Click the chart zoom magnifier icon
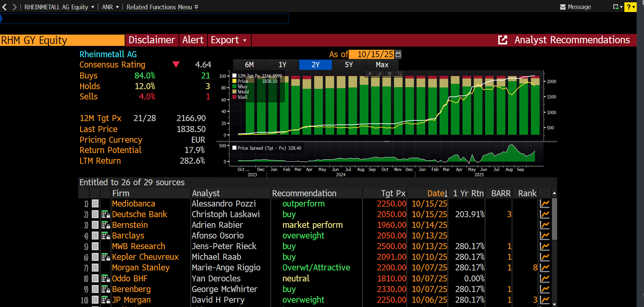 (400, 74)
